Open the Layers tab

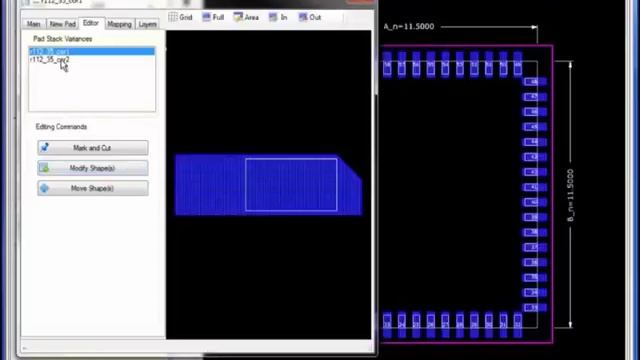point(147,24)
